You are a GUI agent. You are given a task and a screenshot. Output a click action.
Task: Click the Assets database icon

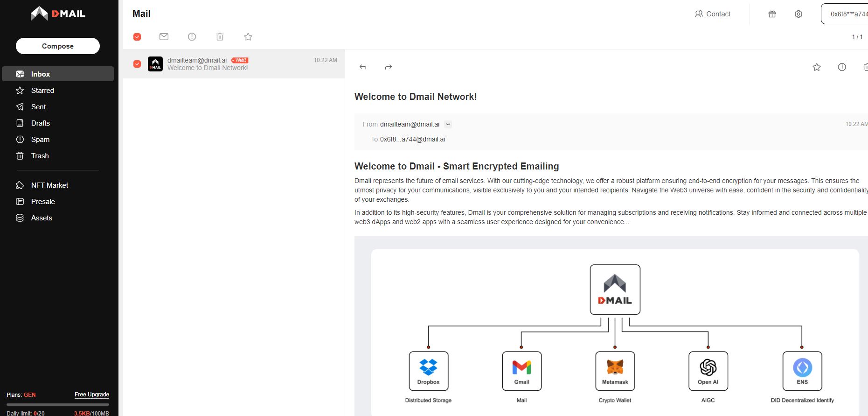[x=20, y=218]
